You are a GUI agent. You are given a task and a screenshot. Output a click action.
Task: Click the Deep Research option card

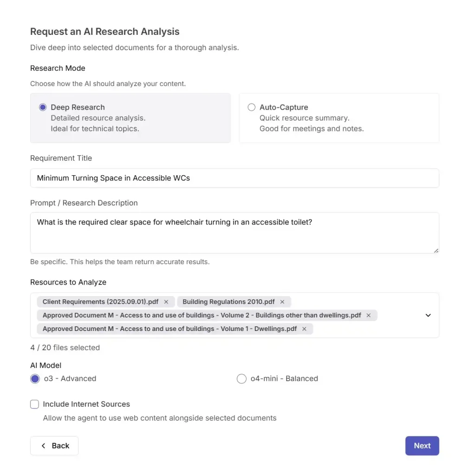[x=130, y=118]
